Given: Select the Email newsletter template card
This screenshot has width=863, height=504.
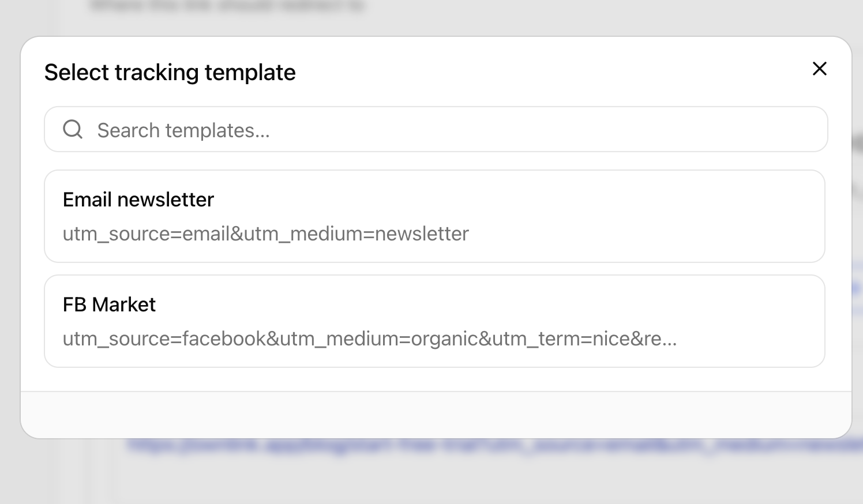Looking at the screenshot, I should coord(434,216).
